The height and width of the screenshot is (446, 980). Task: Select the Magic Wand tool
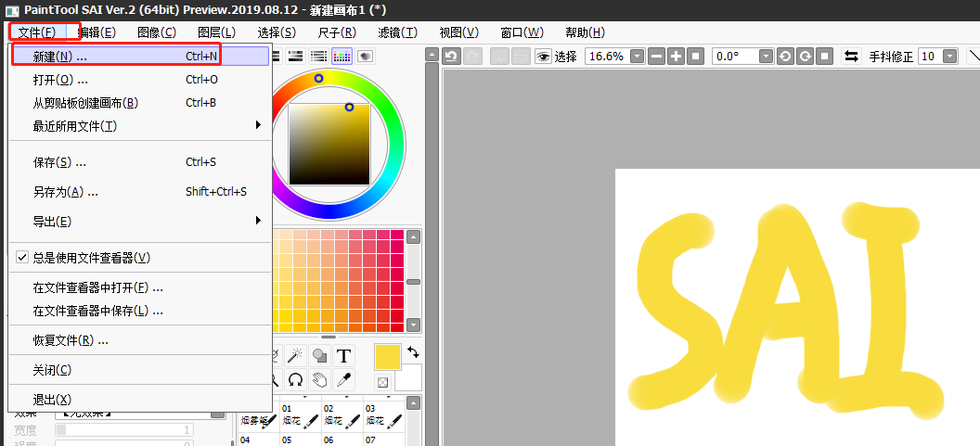[x=296, y=356]
